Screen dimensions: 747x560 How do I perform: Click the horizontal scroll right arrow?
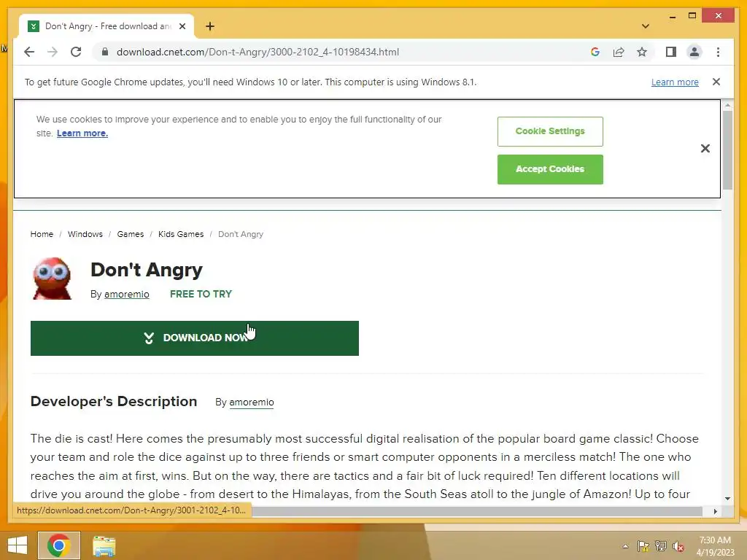715,511
